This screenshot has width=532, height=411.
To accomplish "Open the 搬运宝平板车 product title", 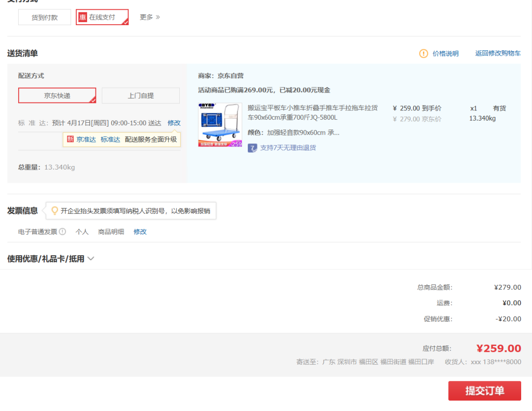I will coord(312,113).
